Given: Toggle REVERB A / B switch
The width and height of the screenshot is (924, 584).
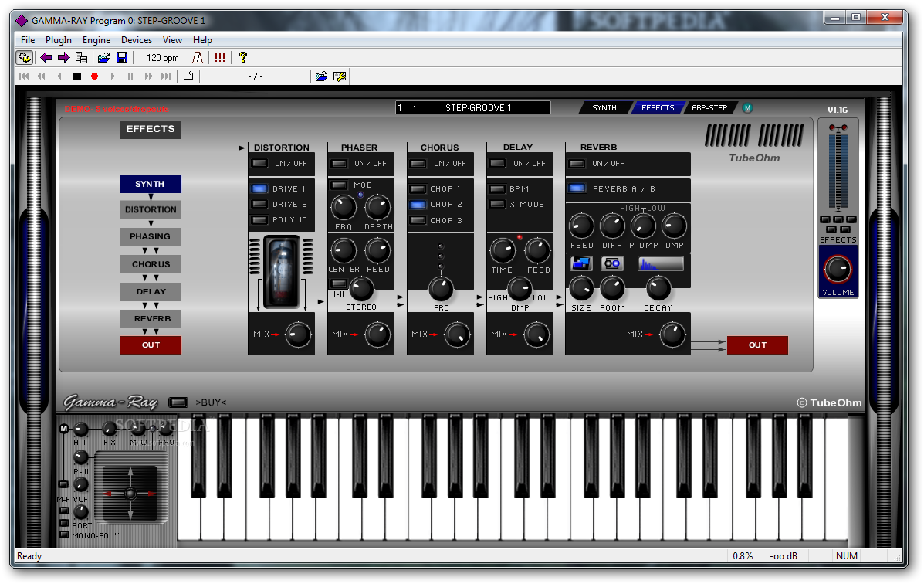Looking at the screenshot, I should (577, 188).
